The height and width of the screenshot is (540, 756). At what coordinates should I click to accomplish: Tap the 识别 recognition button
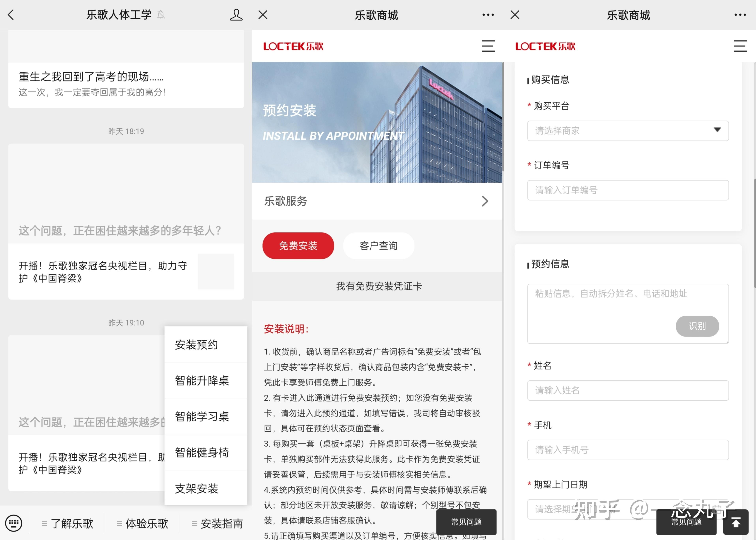pyautogui.click(x=697, y=326)
